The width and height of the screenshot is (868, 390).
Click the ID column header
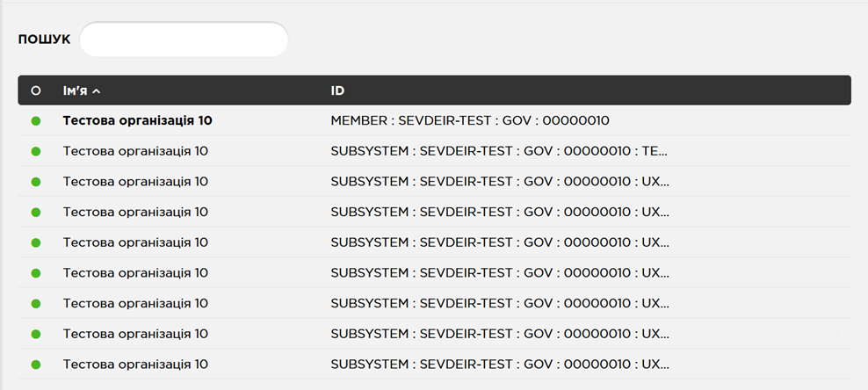tap(337, 90)
